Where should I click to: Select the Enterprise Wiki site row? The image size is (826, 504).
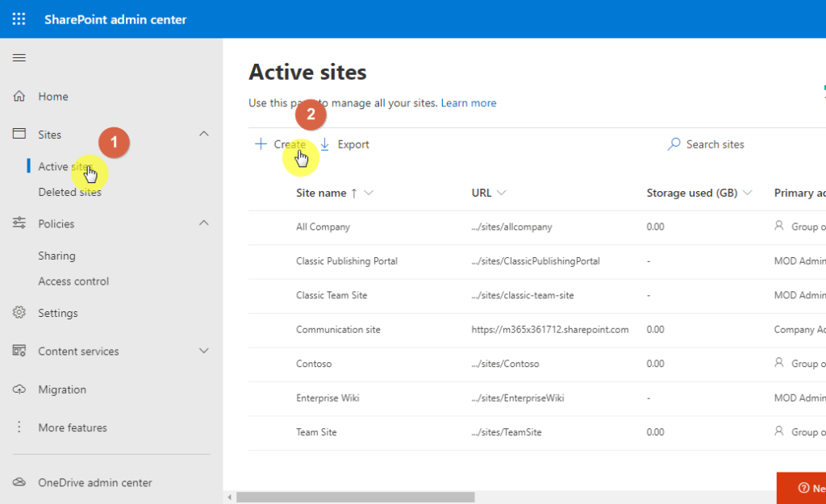point(537,398)
